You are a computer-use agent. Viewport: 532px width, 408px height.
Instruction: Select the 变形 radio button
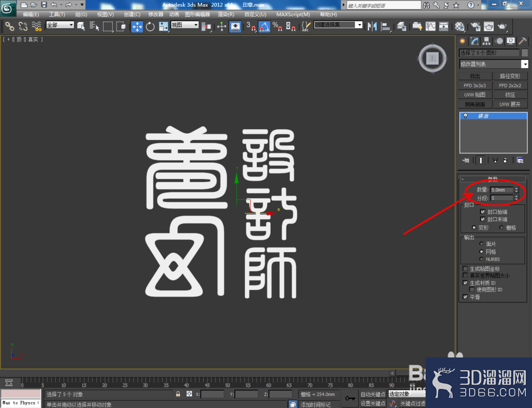click(x=473, y=228)
